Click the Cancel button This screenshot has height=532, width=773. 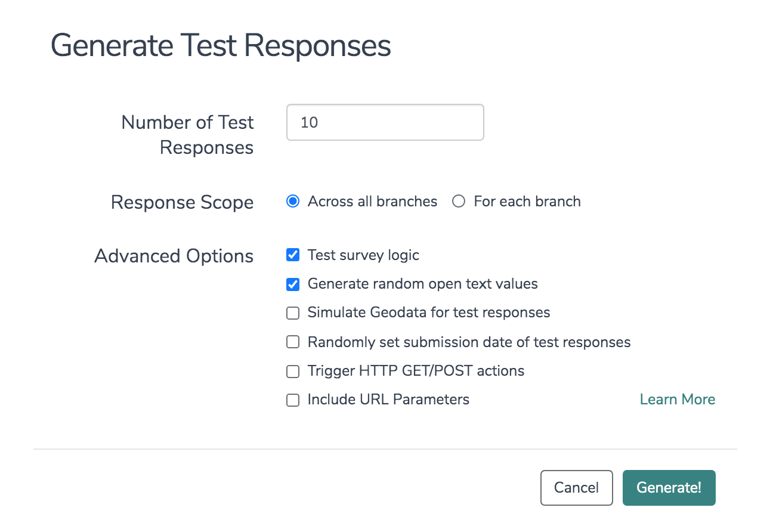577,488
